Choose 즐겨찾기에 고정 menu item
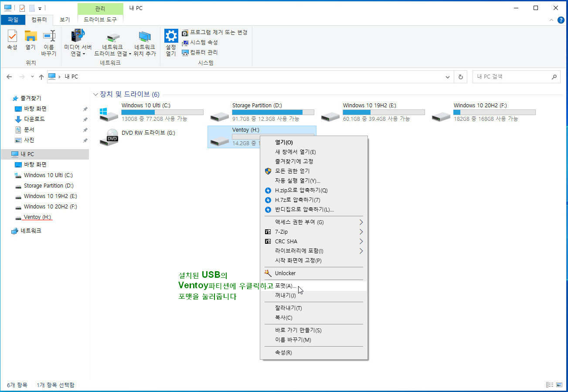The image size is (568, 392). (x=314, y=161)
